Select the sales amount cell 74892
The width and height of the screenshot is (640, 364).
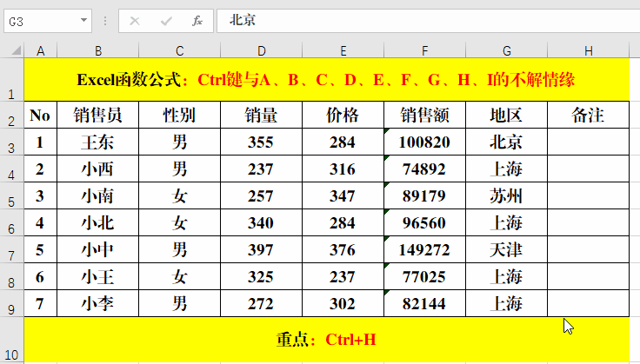pyautogui.click(x=425, y=169)
